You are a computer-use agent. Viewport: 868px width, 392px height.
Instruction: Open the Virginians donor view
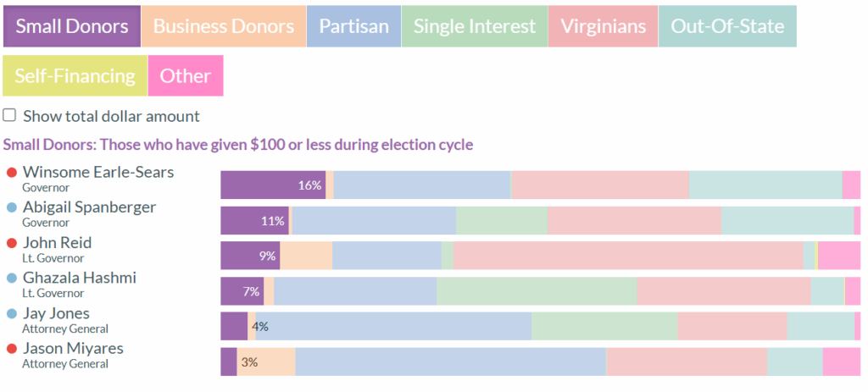point(604,25)
